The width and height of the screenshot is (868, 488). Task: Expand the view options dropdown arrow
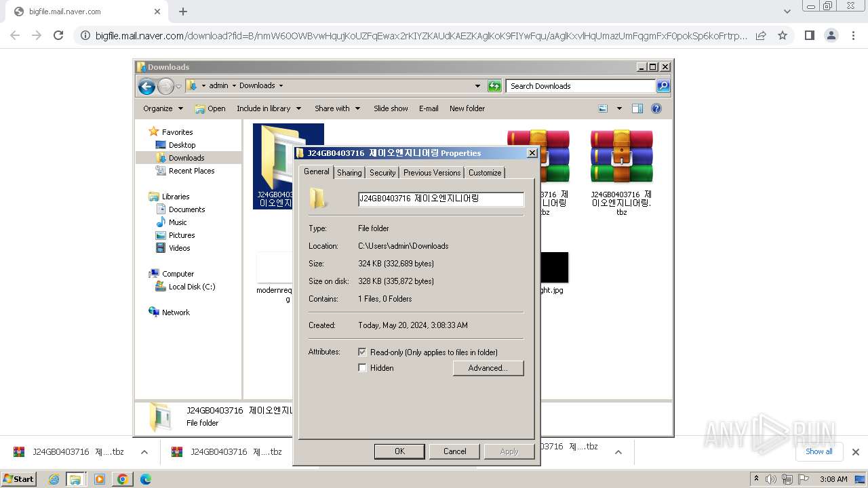pyautogui.click(x=619, y=108)
